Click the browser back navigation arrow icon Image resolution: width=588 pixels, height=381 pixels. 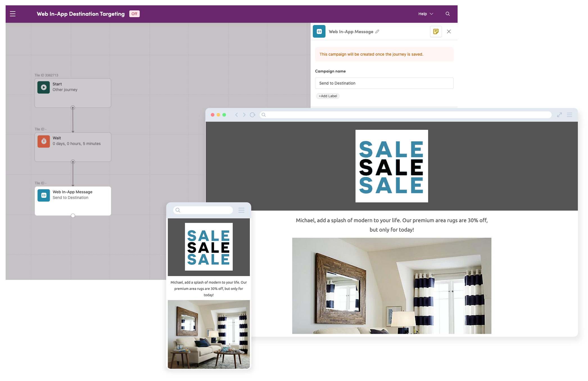pyautogui.click(x=237, y=114)
